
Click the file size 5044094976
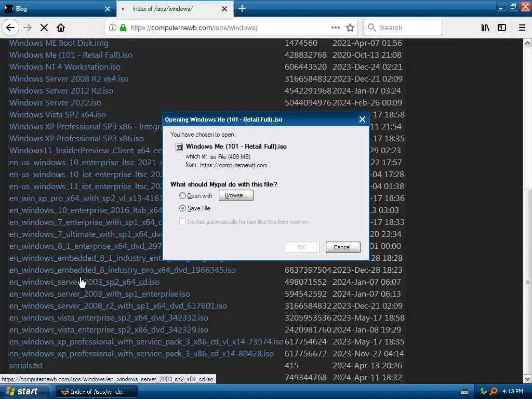308,103
